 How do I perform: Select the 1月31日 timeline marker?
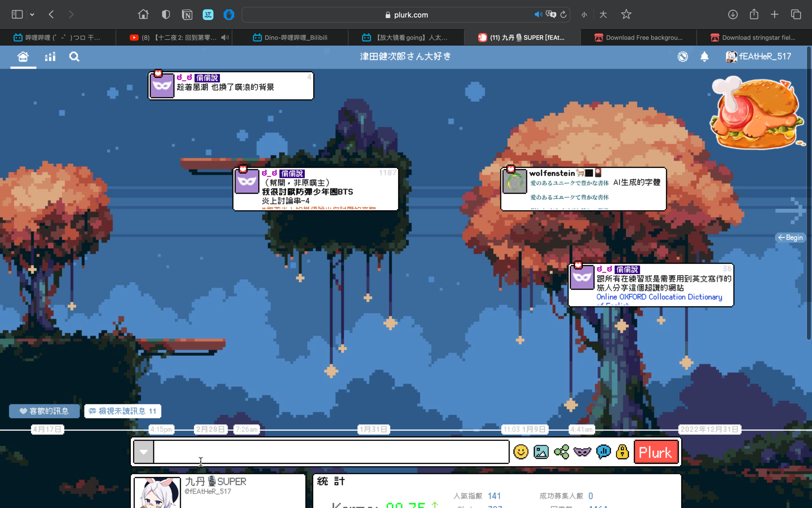(x=373, y=429)
